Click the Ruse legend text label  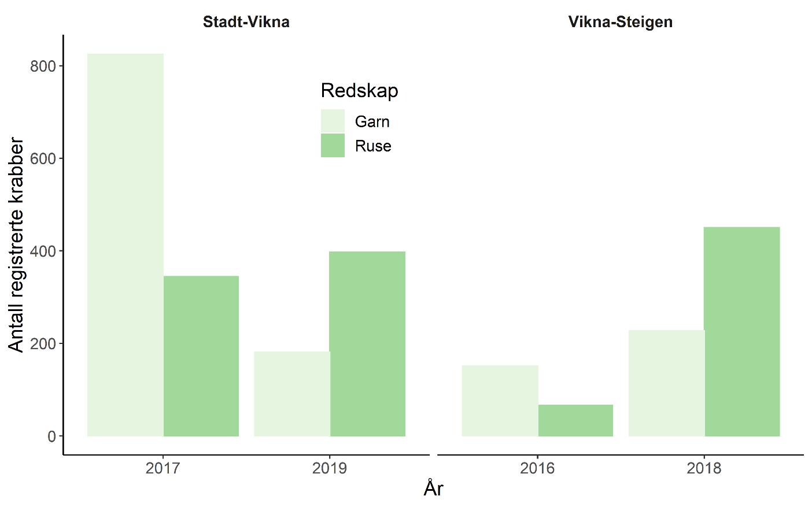tap(373, 146)
